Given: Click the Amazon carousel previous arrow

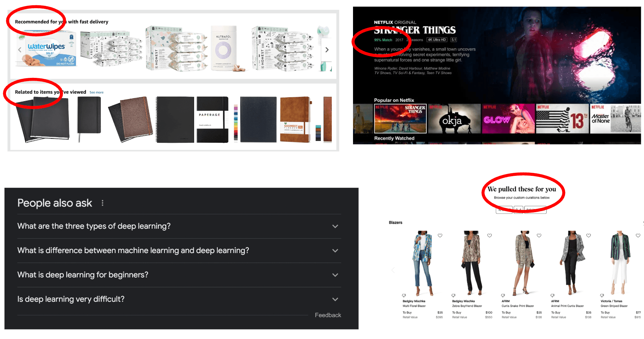Looking at the screenshot, I should click(x=20, y=50).
